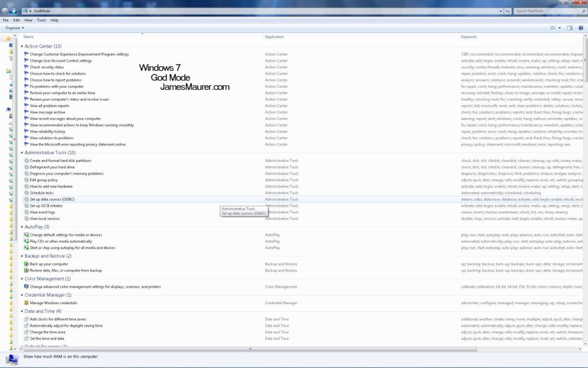Click the disc icon beside Play CDs automatically
This screenshot has width=588, height=368.
(25, 241)
